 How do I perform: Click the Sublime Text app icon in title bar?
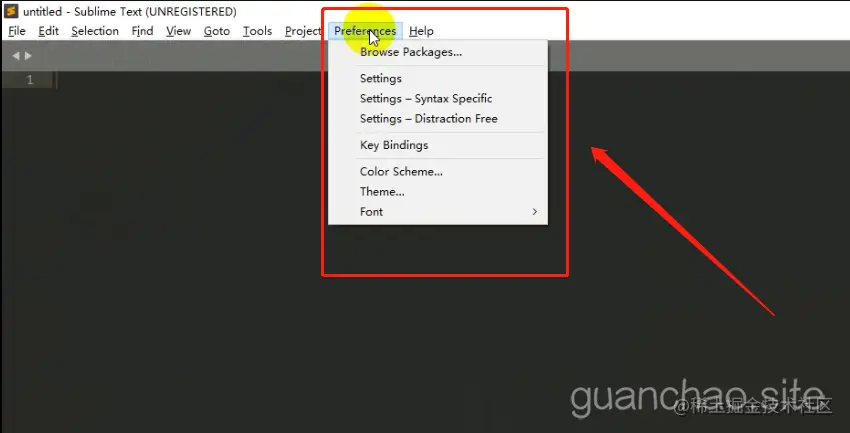[x=11, y=11]
